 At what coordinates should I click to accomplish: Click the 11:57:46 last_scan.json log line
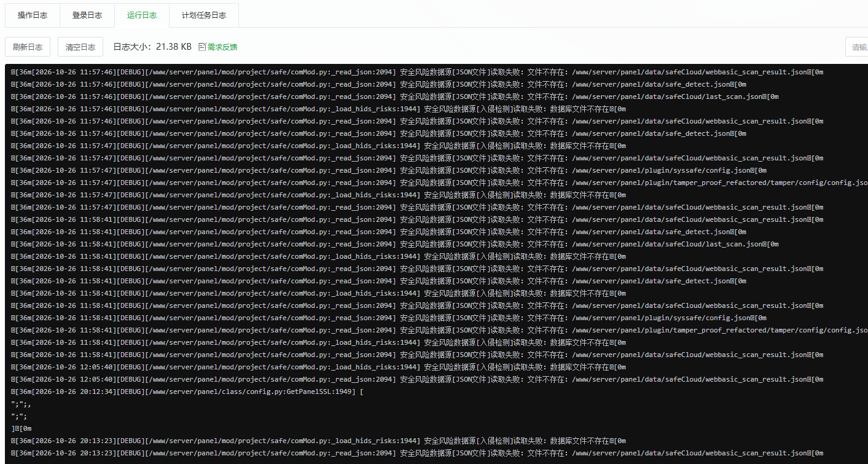395,96
